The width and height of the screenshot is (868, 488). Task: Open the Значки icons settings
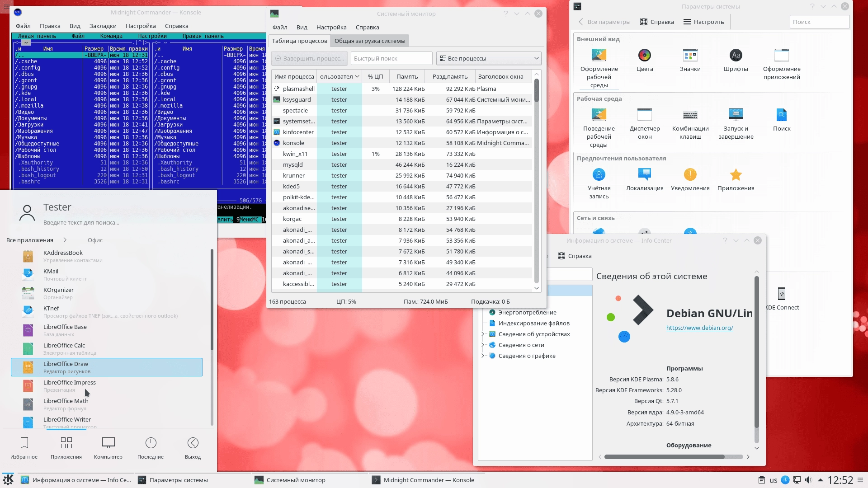point(690,56)
